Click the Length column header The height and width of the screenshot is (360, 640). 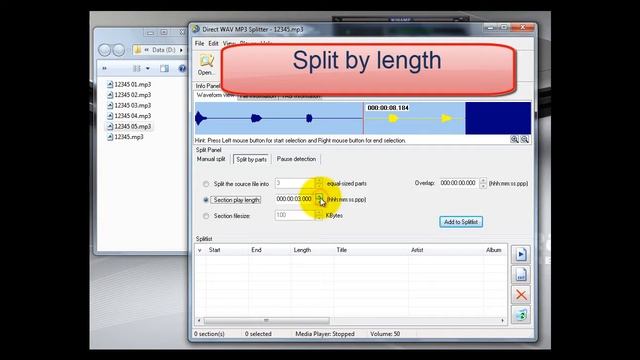tap(312, 250)
